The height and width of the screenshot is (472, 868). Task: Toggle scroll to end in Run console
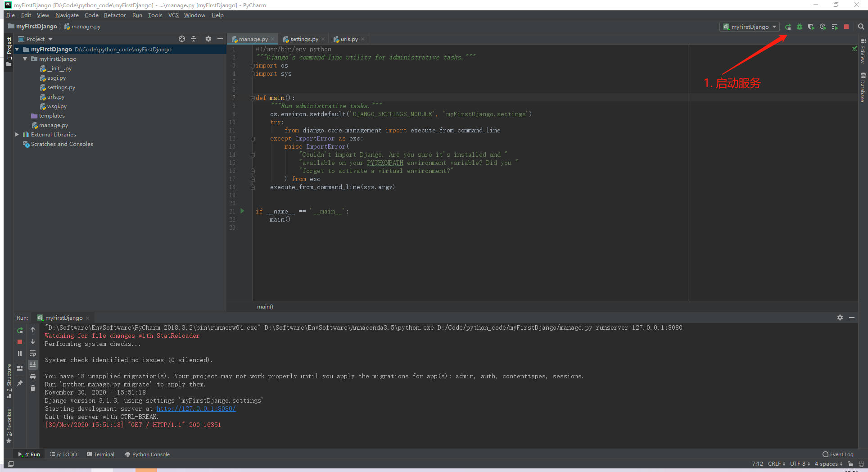(x=33, y=365)
